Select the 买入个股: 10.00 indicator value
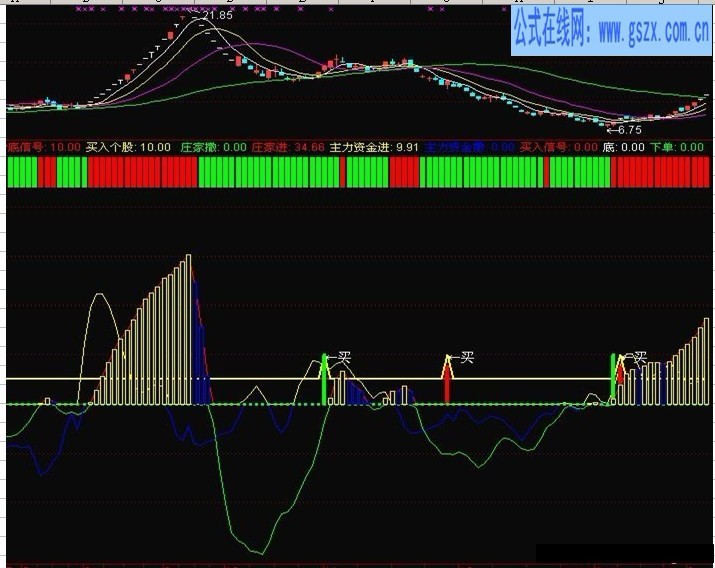The width and height of the screenshot is (715, 568). point(128,147)
